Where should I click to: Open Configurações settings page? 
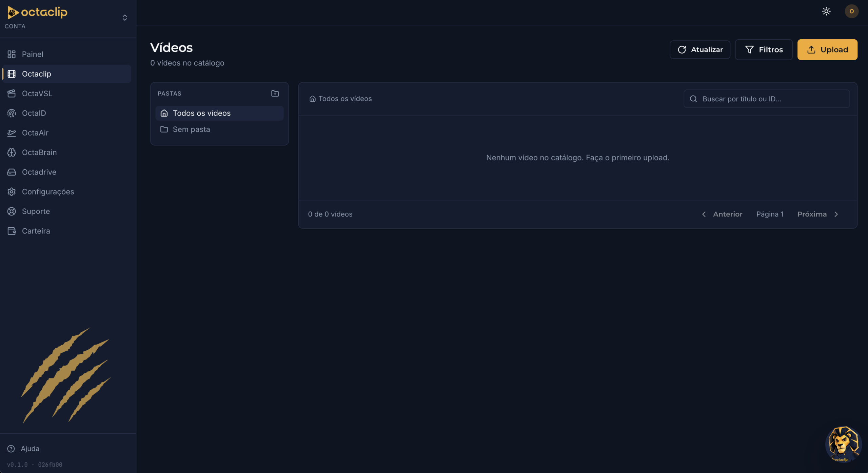[66, 192]
